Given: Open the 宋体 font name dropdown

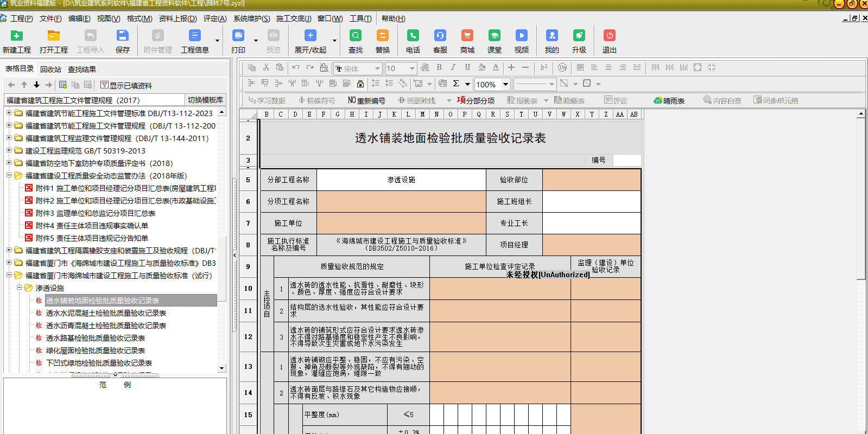Looking at the screenshot, I should (x=377, y=68).
